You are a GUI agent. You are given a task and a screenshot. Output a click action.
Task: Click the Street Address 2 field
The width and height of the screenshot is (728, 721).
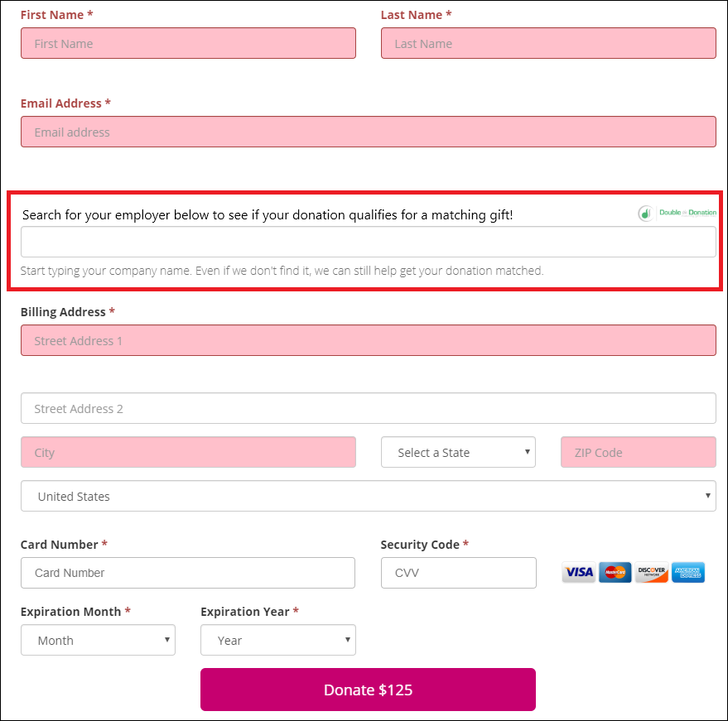tap(369, 409)
